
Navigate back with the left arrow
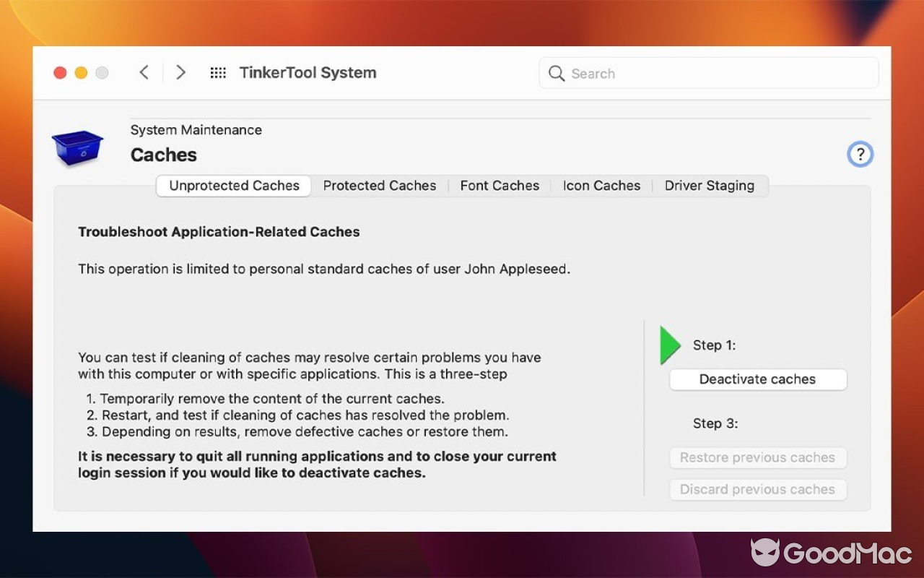(144, 72)
